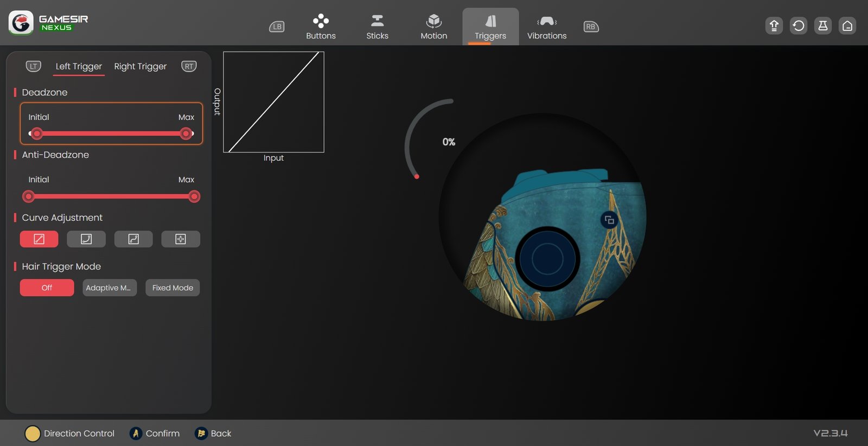Click the Deadzone Max slider handle
The width and height of the screenshot is (868, 446).
186,133
